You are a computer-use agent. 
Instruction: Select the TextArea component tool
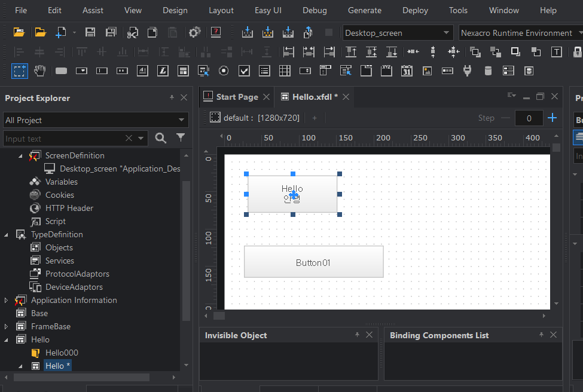click(142, 71)
